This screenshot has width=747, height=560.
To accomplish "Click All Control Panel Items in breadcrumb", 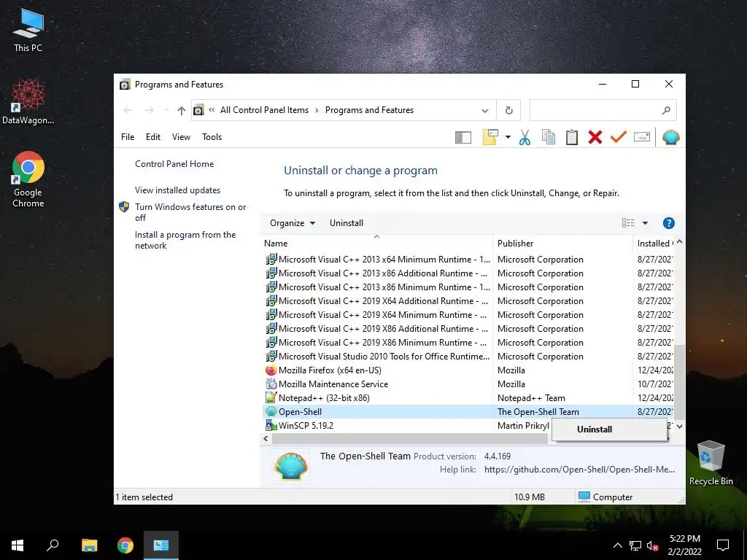I will coord(264,111).
